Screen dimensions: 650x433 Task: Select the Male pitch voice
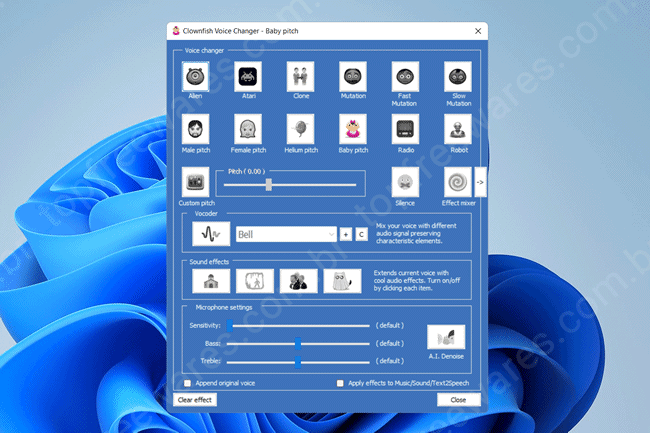(195, 129)
